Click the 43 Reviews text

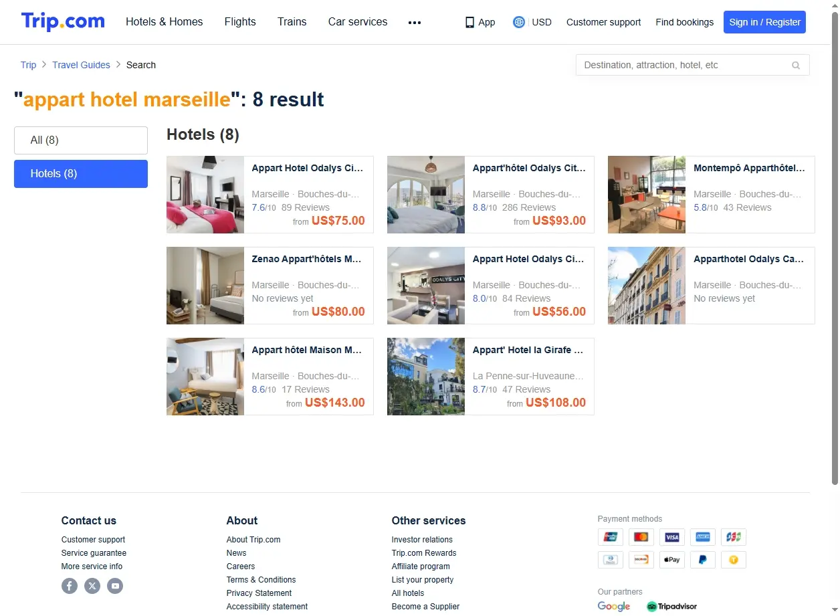pyautogui.click(x=747, y=207)
